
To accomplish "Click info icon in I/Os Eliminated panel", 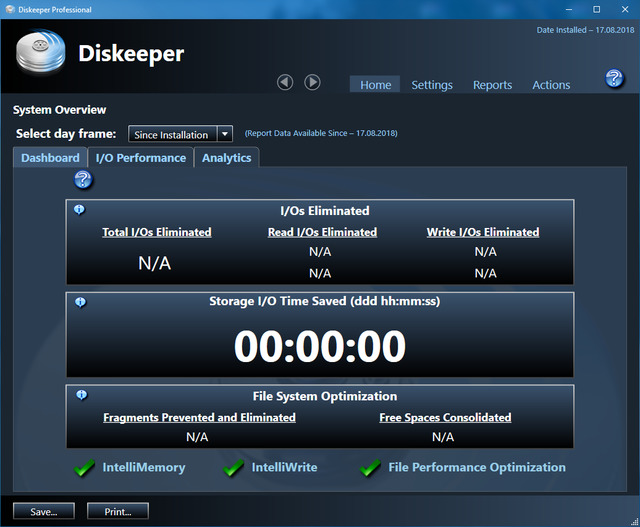I will click(x=79, y=210).
